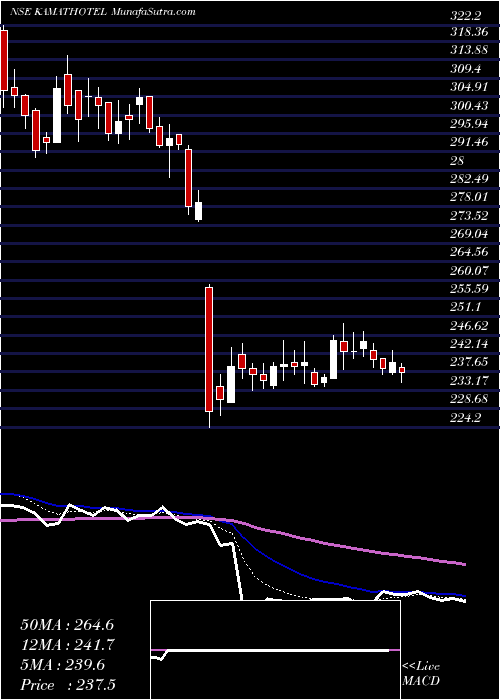Viewport: 500px width, 700px height.
Task: Click the 264.56 price axis label
Action: point(470,252)
